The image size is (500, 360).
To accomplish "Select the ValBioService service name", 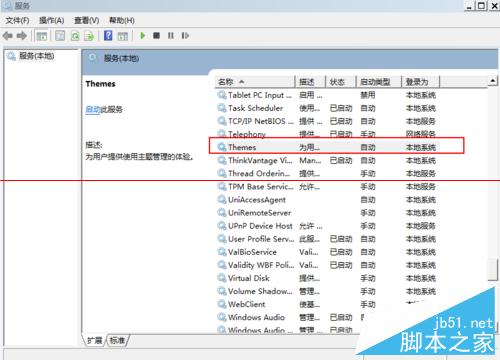I will 252,252.
